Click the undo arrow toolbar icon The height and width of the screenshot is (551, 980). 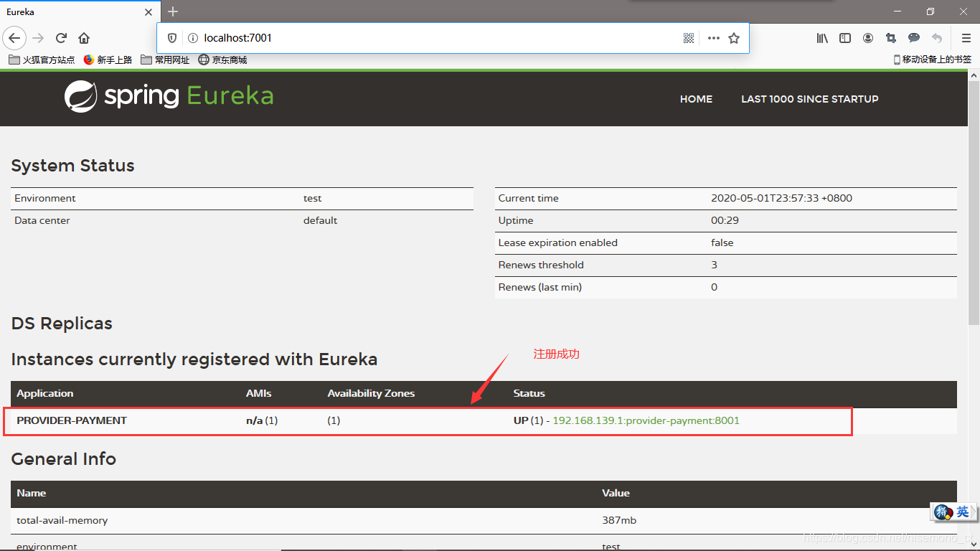coord(937,38)
